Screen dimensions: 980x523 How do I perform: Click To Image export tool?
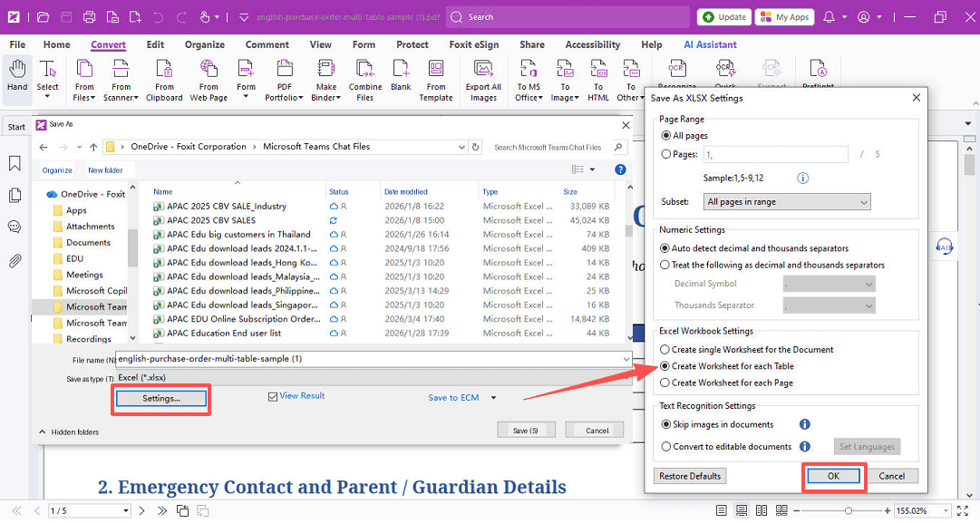(565, 80)
